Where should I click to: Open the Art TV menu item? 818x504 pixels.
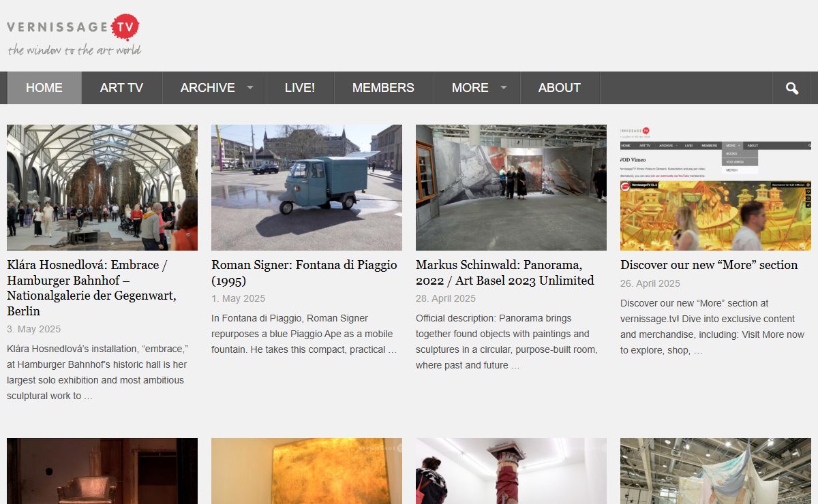click(x=121, y=88)
